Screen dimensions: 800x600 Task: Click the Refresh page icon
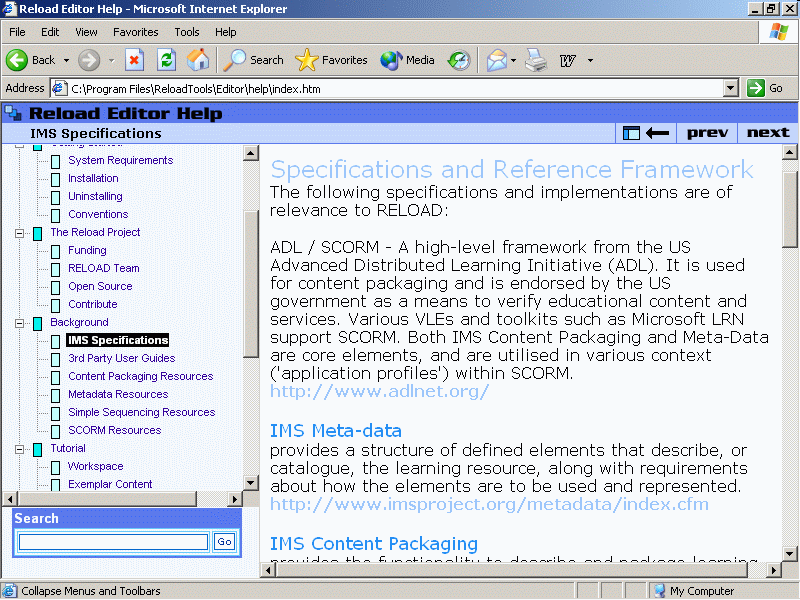point(166,60)
